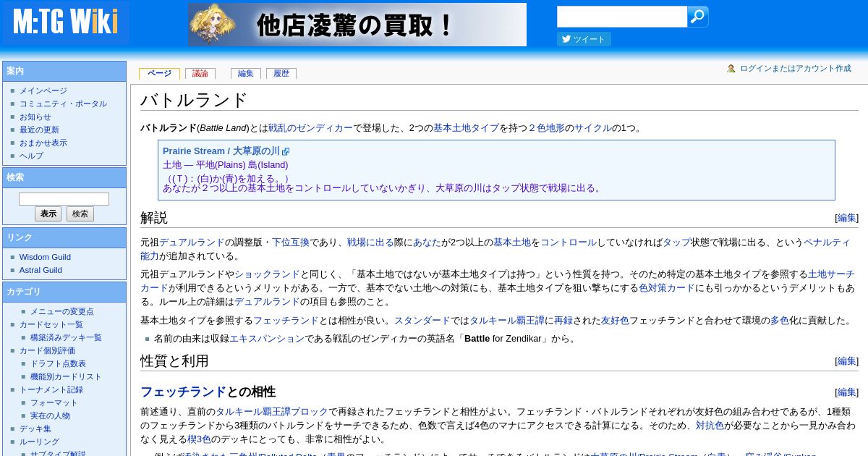Click 基本土地タイプ link in intro sentence
868x456 pixels.
click(x=467, y=128)
